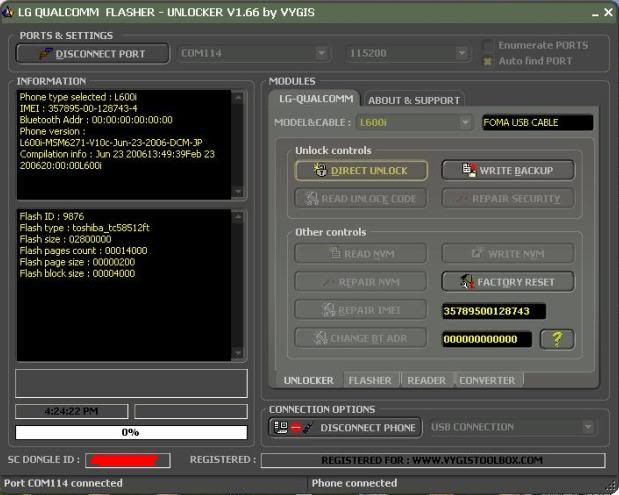Screen dimensions: 619x495
Task: Click the DISCONNECT PHONE button
Action: point(345,428)
